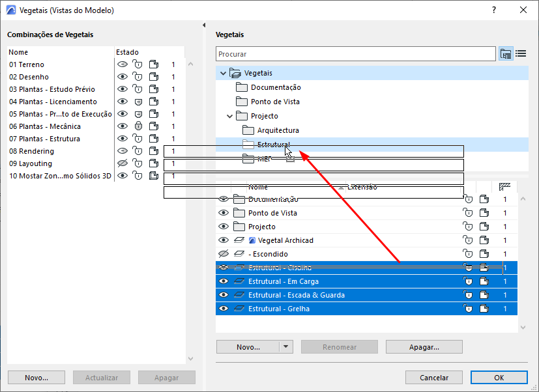Screen dimensions: 539x392
Task: Collapse the Projecto folder in tree
Action: [x=230, y=116]
